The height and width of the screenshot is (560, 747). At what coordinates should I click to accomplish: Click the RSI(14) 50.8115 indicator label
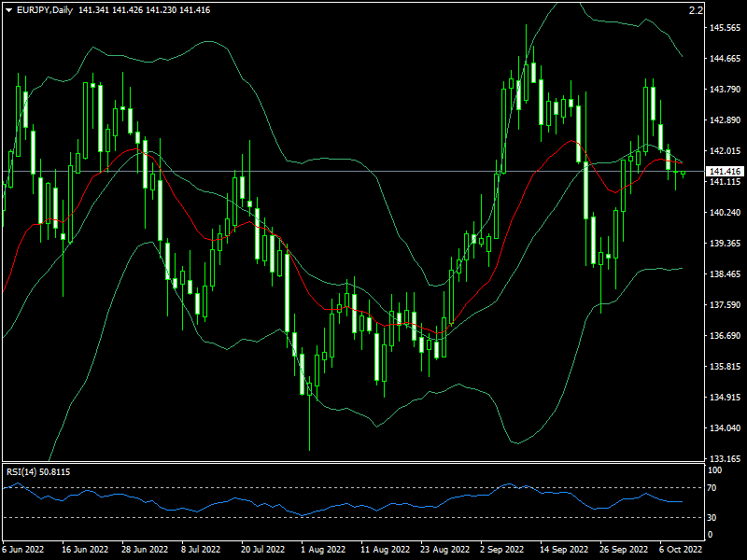tap(38, 472)
